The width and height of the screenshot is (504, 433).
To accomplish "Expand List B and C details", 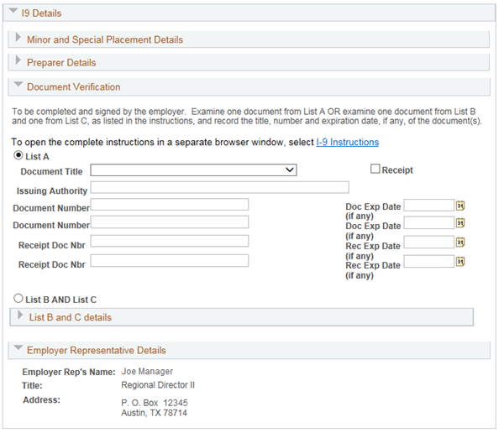I will click(21, 316).
